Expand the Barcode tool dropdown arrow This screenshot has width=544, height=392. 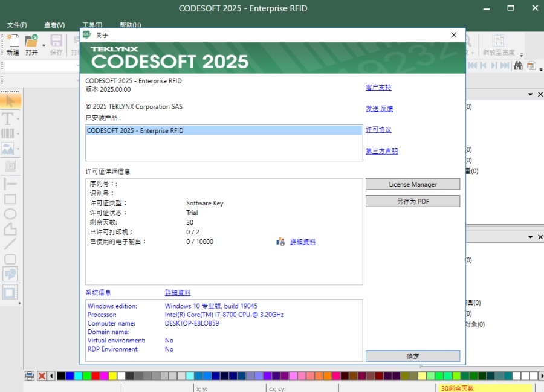(x=18, y=133)
